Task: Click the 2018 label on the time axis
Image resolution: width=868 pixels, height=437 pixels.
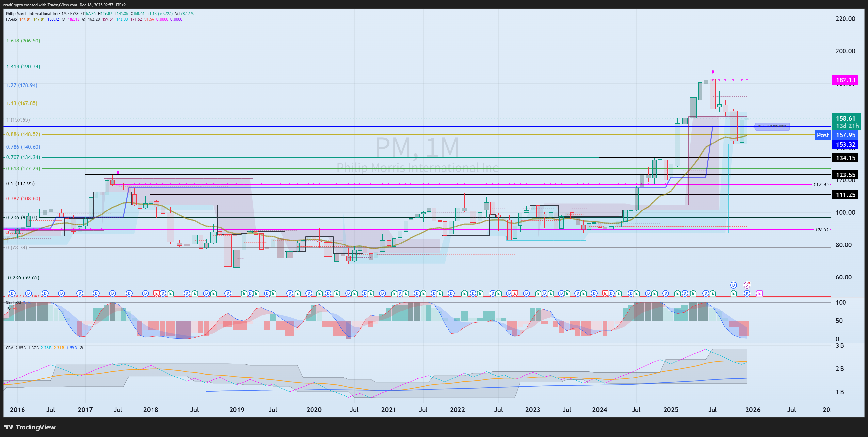Action: pyautogui.click(x=151, y=409)
